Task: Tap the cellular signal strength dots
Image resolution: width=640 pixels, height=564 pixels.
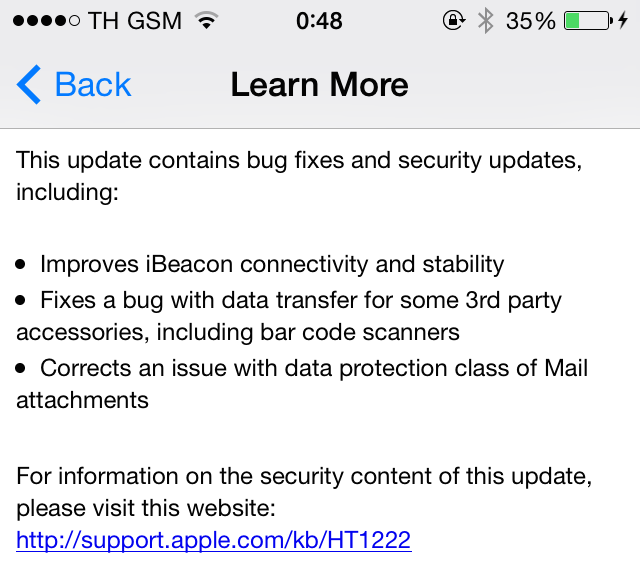Action: [x=47, y=21]
